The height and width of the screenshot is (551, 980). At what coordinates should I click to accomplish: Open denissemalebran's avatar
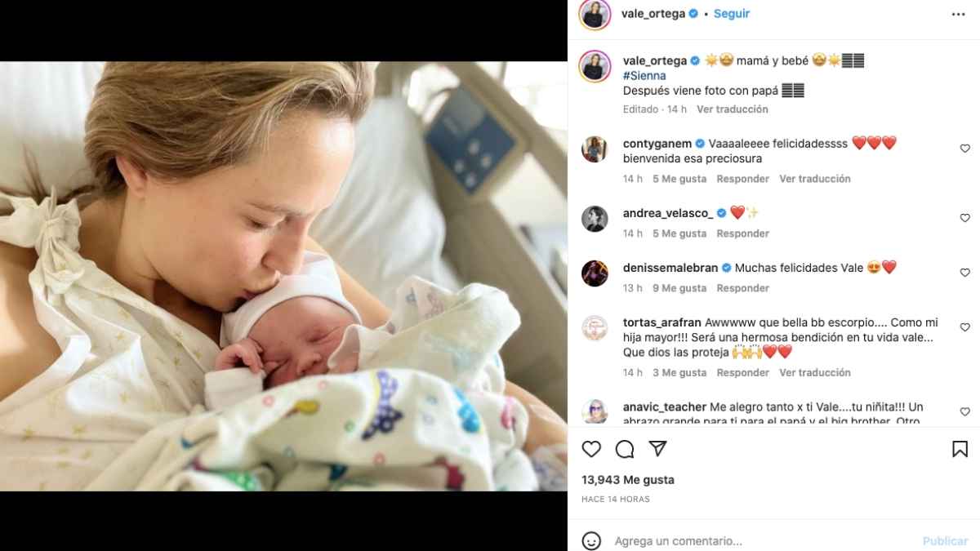(x=595, y=273)
